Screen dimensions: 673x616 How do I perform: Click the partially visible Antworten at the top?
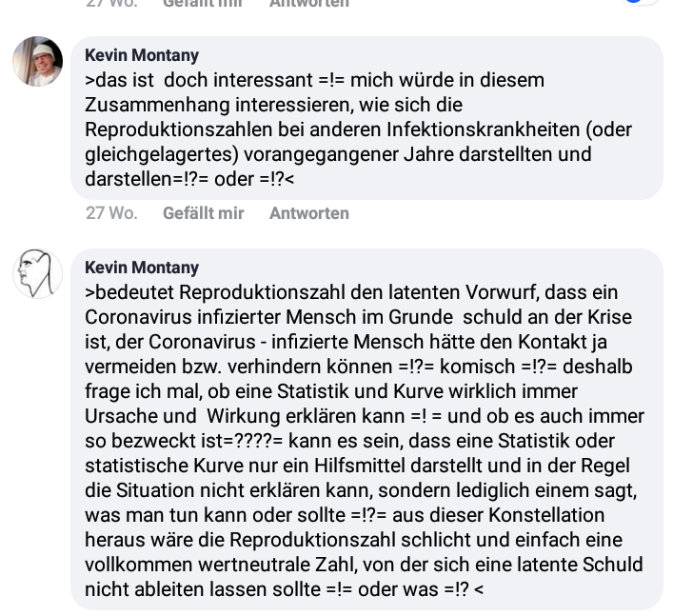point(309,4)
